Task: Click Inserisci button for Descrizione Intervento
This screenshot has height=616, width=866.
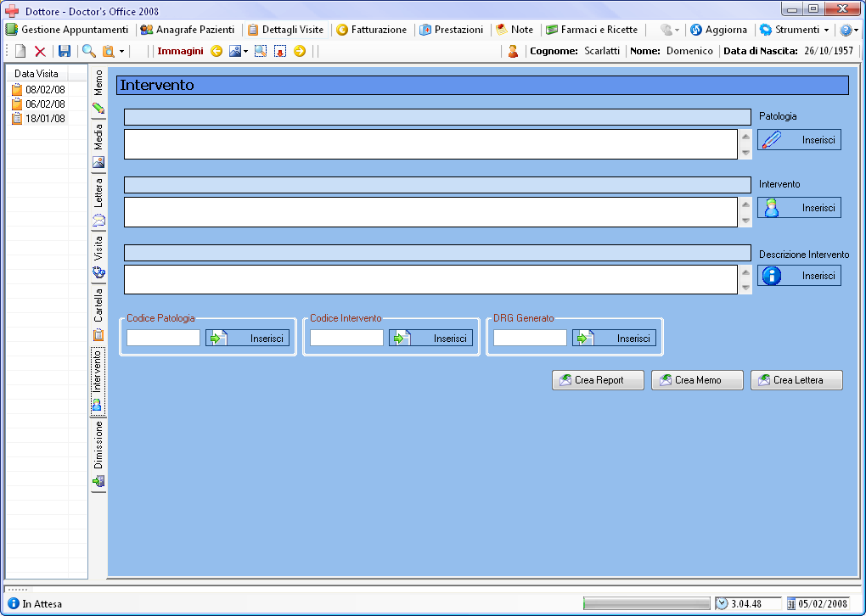Action: pyautogui.click(x=799, y=276)
